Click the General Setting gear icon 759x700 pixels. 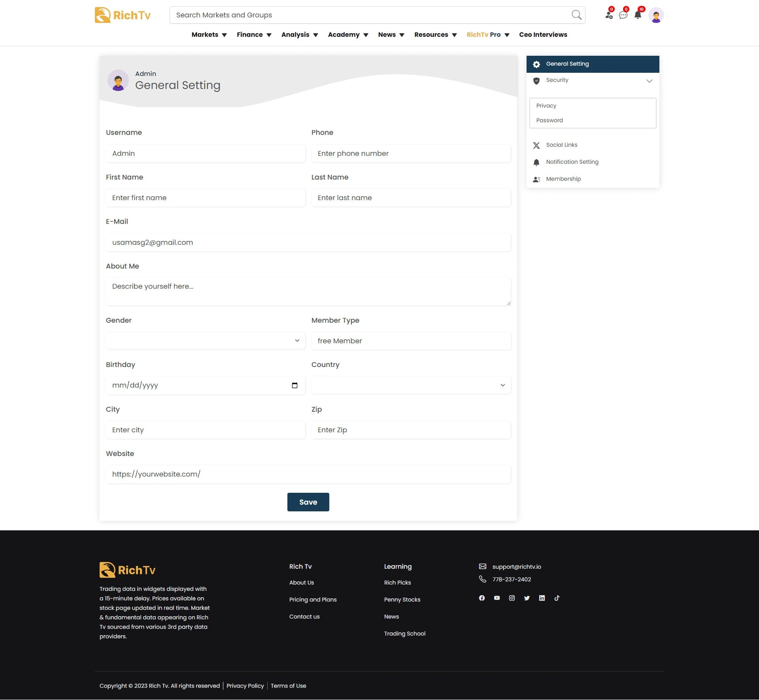pos(537,64)
